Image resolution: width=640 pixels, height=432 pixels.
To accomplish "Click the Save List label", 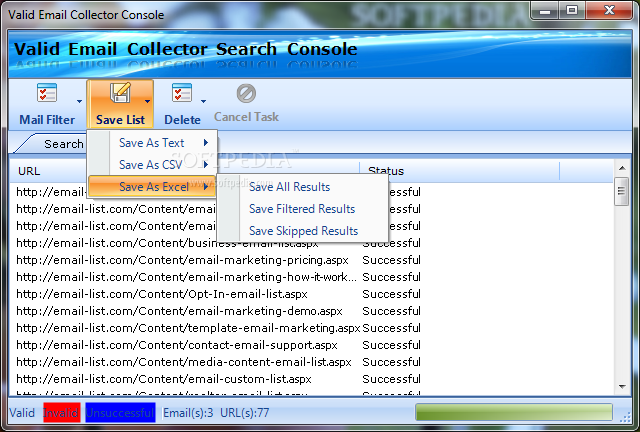I will pyautogui.click(x=120, y=120).
